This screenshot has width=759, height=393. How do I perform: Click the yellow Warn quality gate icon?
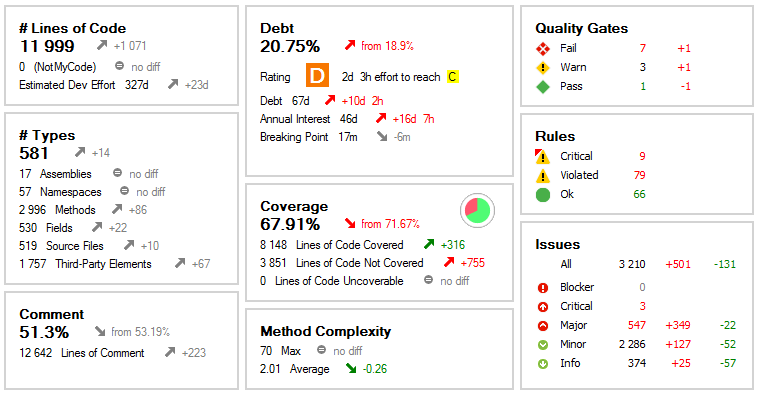click(543, 68)
